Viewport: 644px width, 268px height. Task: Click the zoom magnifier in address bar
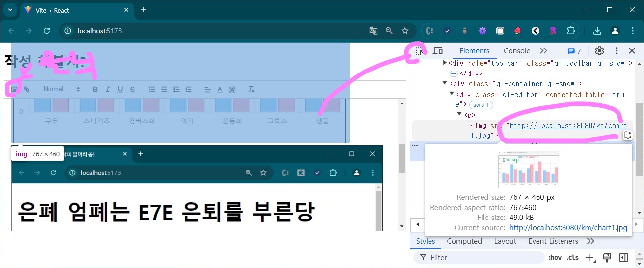click(x=389, y=31)
